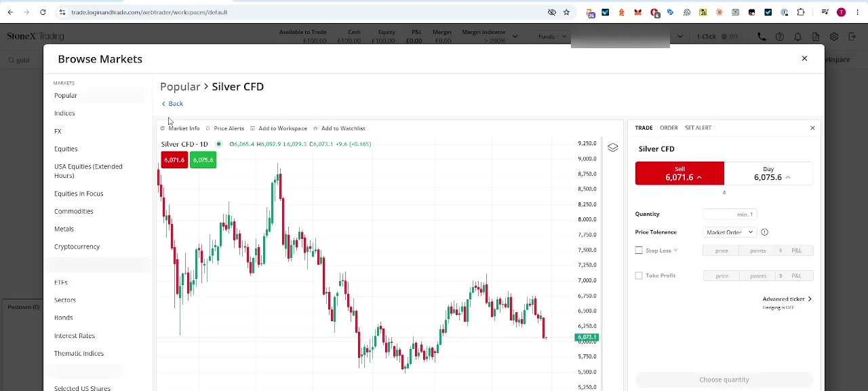This screenshot has height=391, width=868.
Task: Open Advanced ticket
Action: point(787,299)
